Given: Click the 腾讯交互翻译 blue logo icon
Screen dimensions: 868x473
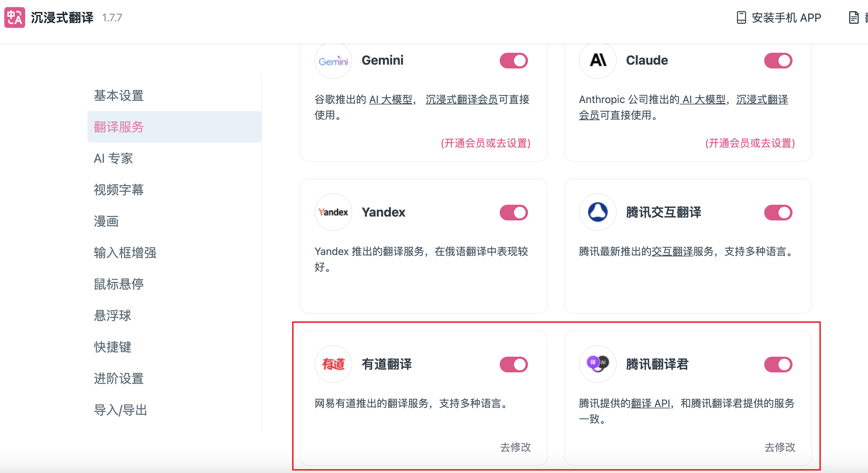Looking at the screenshot, I should click(x=598, y=212).
